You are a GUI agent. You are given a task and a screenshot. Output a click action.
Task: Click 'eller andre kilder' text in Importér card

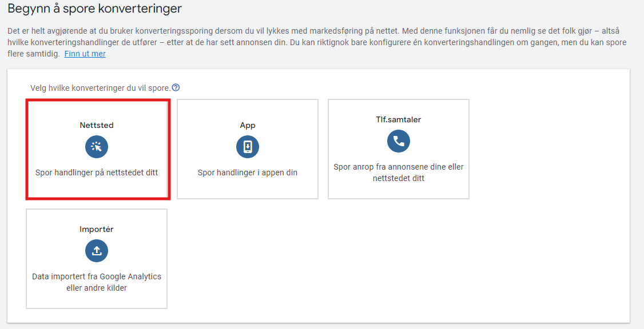tap(97, 288)
